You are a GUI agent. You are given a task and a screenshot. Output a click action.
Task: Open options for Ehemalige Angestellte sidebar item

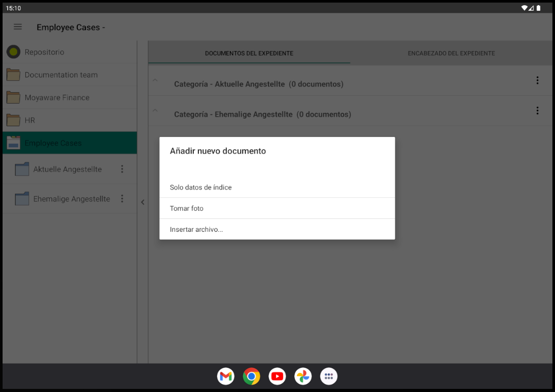[122, 199]
